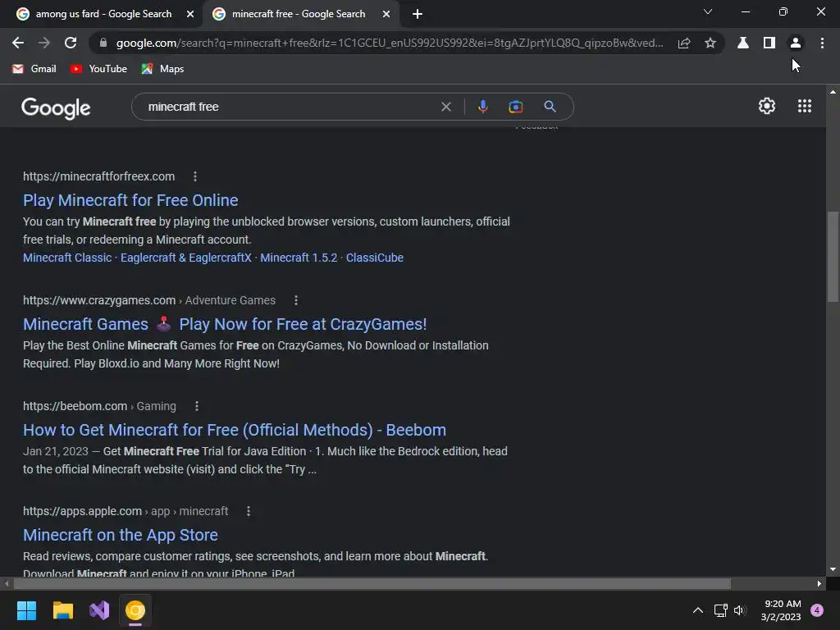Open Play Minecraft for Free Online

tap(130, 200)
